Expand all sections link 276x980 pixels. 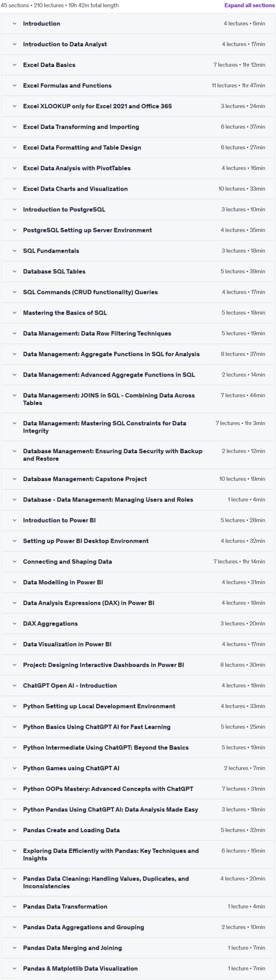tap(249, 5)
